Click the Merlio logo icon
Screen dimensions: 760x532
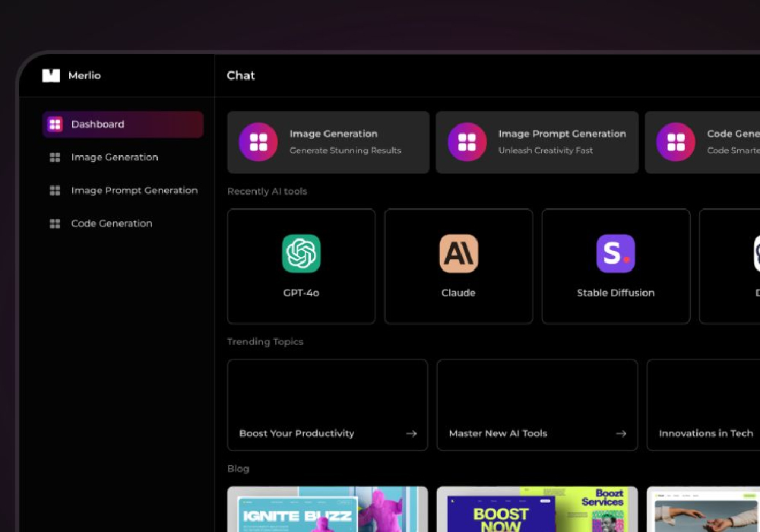pyautogui.click(x=51, y=75)
